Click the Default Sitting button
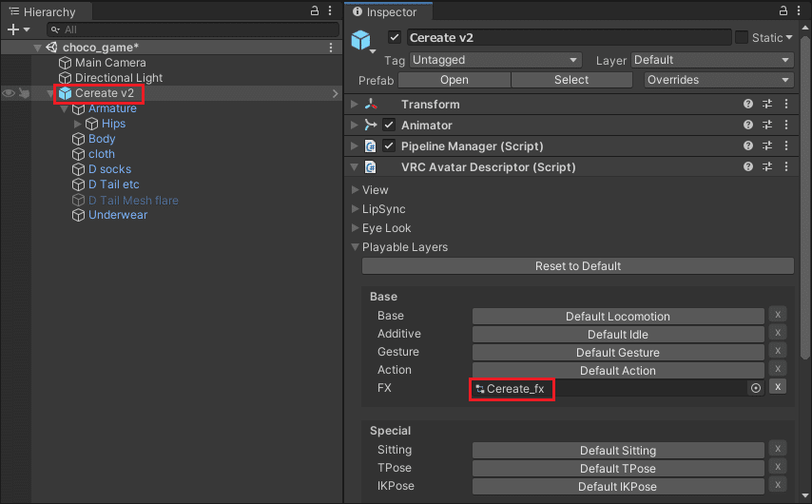The height and width of the screenshot is (504, 812). (618, 450)
